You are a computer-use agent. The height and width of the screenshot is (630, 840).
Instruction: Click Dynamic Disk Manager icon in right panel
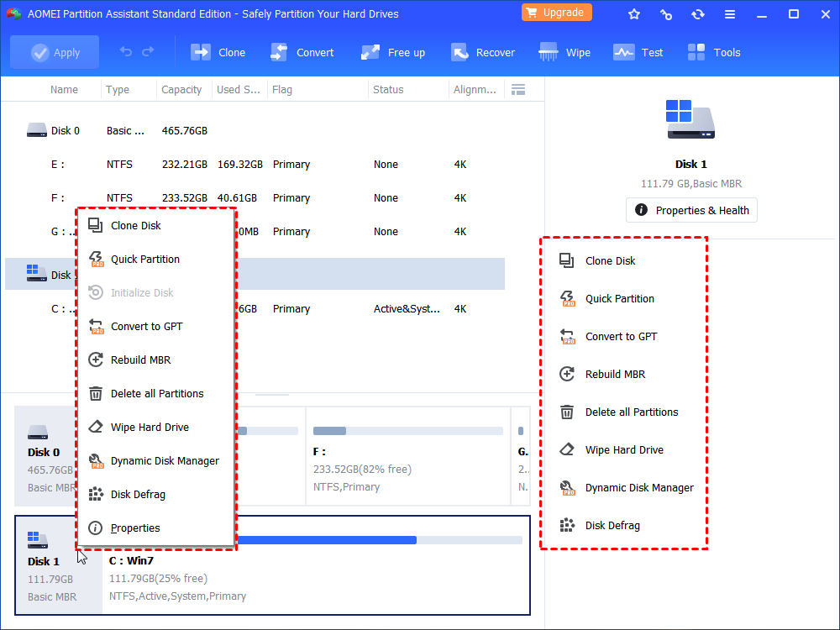pyautogui.click(x=567, y=488)
